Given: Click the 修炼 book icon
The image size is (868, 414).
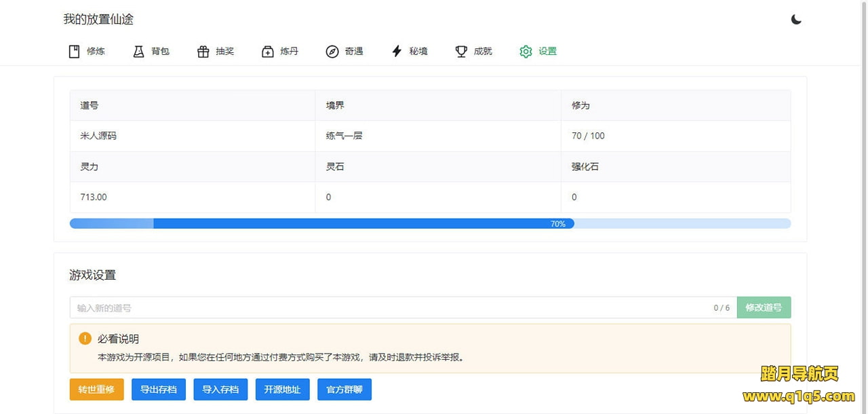Looking at the screenshot, I should (x=75, y=52).
